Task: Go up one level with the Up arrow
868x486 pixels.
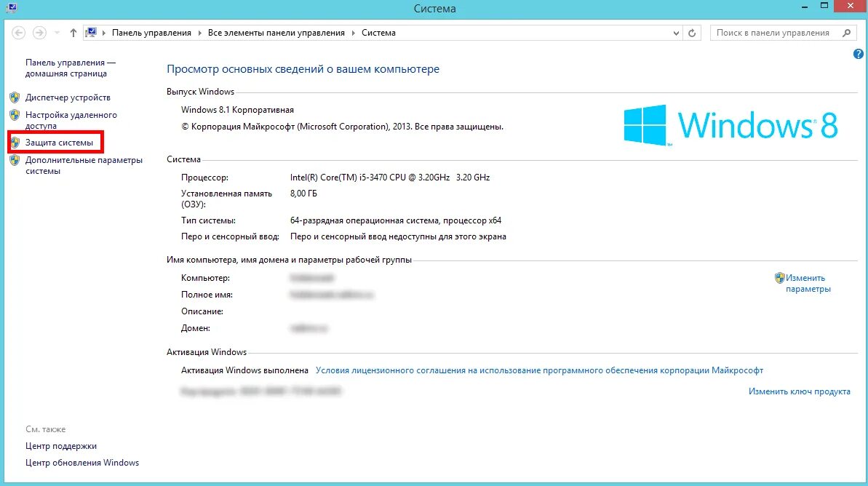Action: [x=73, y=33]
